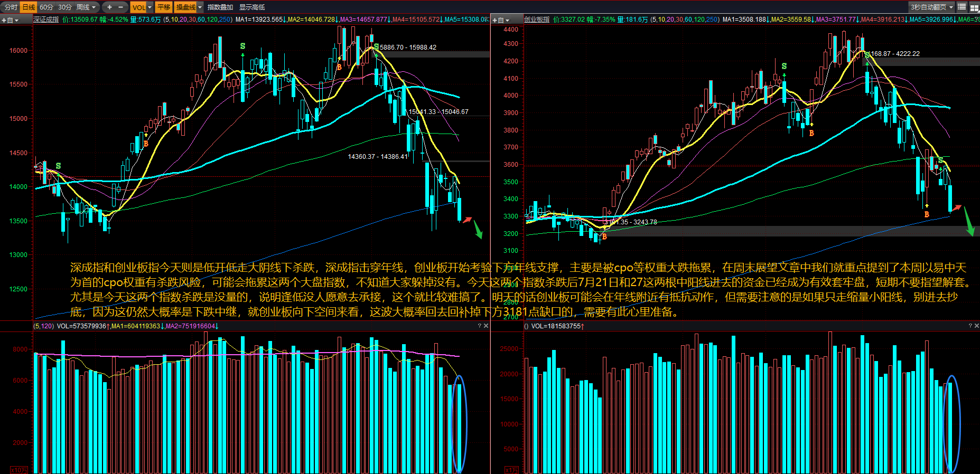
Task: Toggle the 操盘线 trading line
Action: tap(185, 7)
